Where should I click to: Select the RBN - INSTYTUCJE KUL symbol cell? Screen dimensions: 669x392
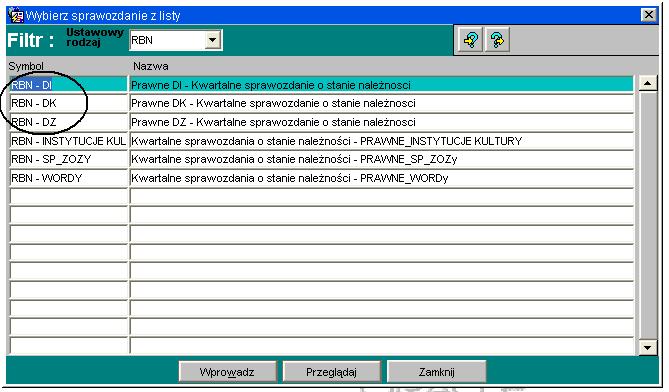pyautogui.click(x=69, y=141)
